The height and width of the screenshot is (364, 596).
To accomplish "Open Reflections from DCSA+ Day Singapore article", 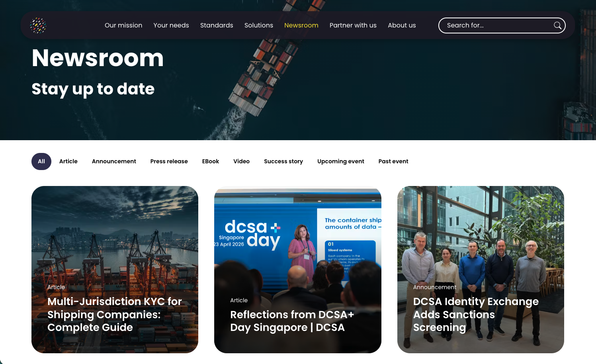I will [x=292, y=321].
